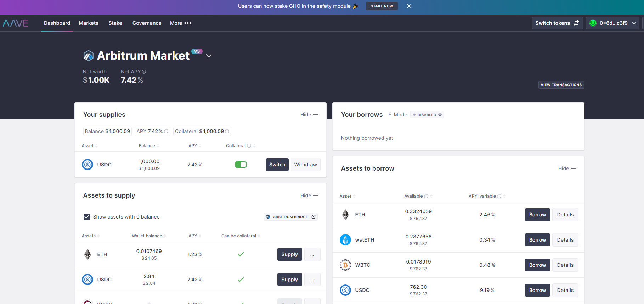Borrow WBTC
This screenshot has height=304, width=644.
coord(537,265)
